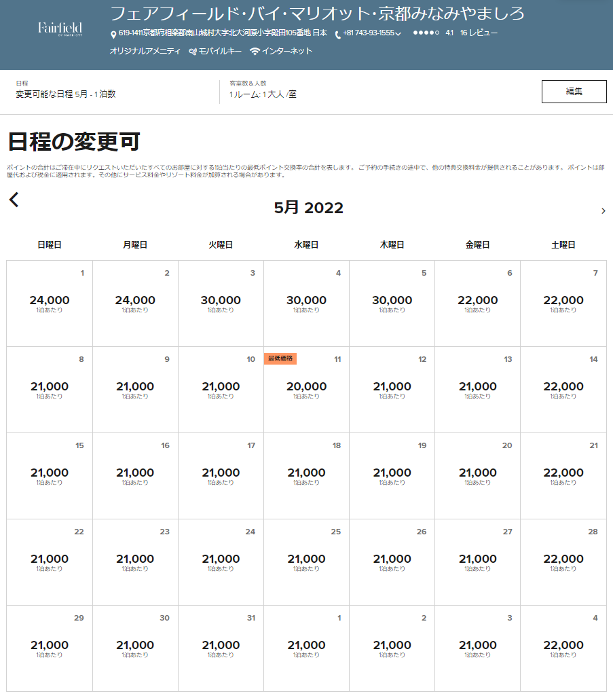Click the phone icon next to number
Screen dimensions: 613x700
pyautogui.click(x=337, y=34)
